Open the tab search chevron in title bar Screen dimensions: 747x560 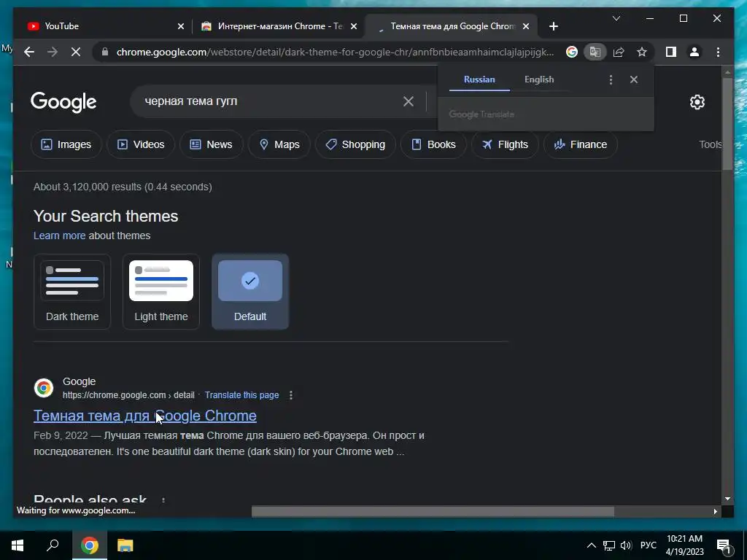(616, 18)
